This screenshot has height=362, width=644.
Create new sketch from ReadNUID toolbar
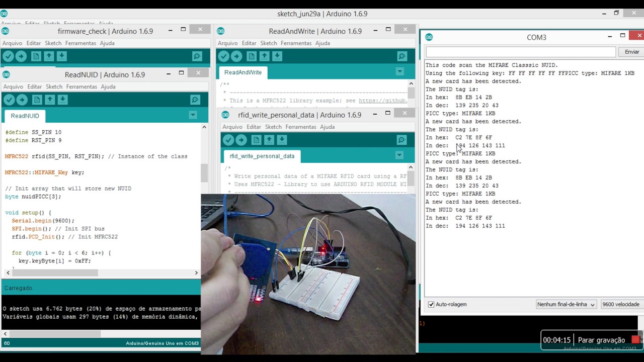(37, 100)
